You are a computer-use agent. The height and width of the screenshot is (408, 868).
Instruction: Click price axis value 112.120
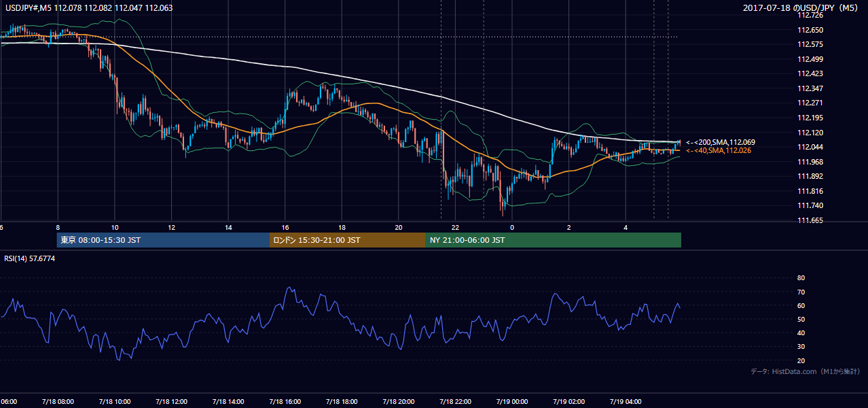[810, 133]
